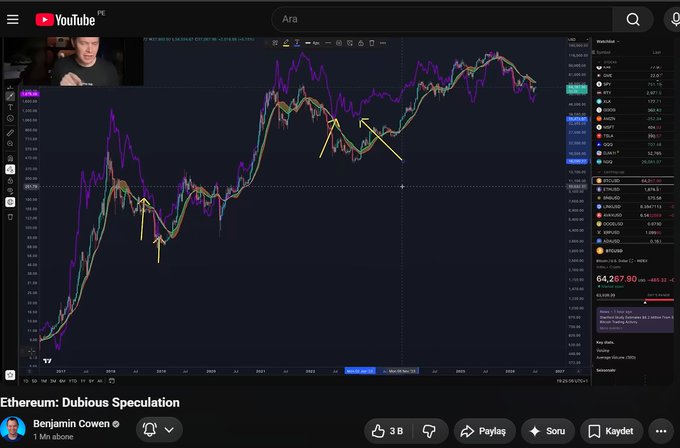The width and height of the screenshot is (680, 448).
Task: Select the YTD time range
Action: (73, 381)
